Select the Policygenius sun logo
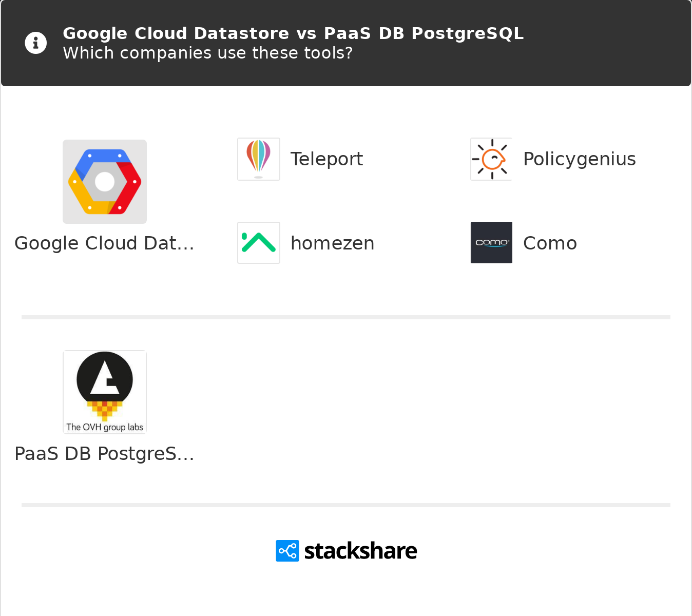Viewport: 692px width, 616px height. pos(492,159)
